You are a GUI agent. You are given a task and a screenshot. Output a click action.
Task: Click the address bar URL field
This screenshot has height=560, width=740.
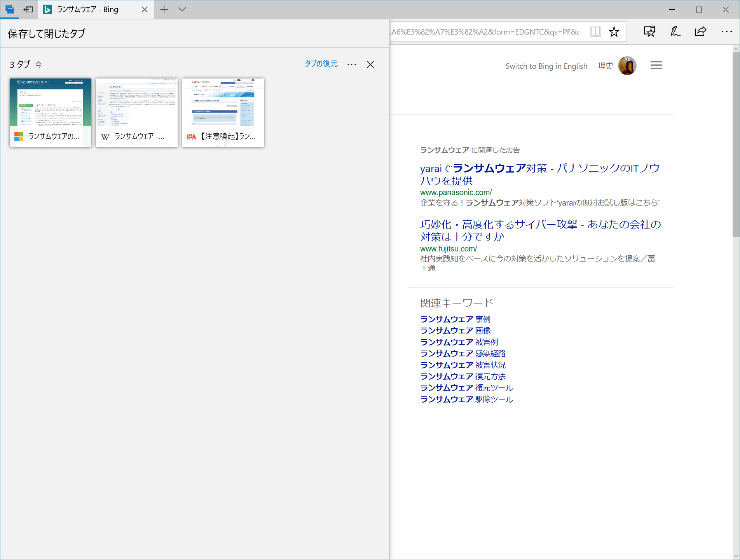pyautogui.click(x=485, y=32)
